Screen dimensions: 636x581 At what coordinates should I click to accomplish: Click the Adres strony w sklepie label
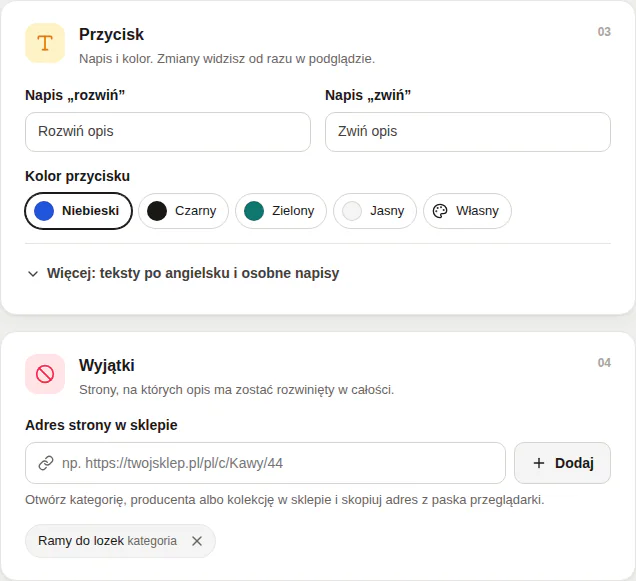pos(101,425)
